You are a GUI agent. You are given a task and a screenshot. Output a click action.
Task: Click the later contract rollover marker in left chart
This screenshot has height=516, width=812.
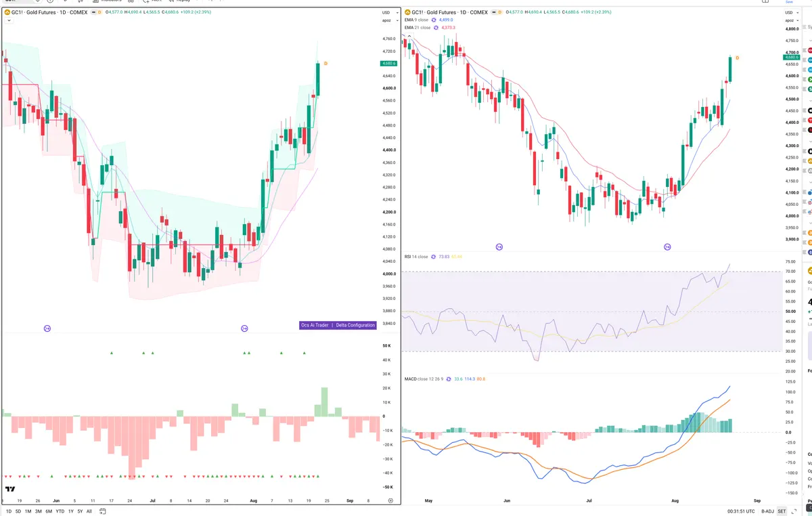coord(245,328)
